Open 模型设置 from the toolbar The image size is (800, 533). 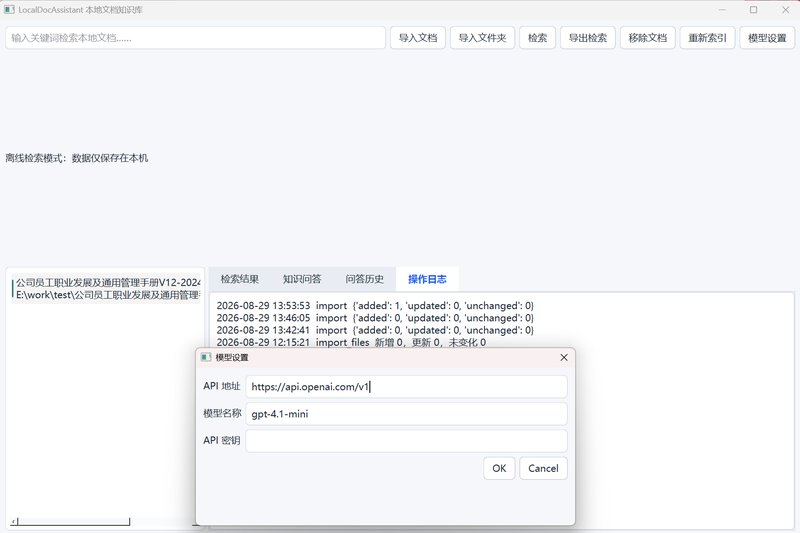767,38
